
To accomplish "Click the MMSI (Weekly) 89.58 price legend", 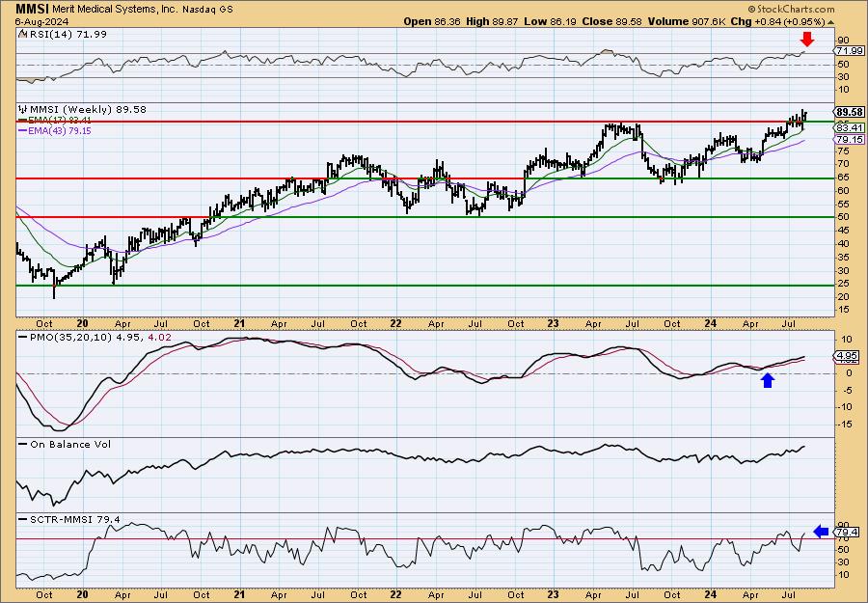I will coord(83,110).
